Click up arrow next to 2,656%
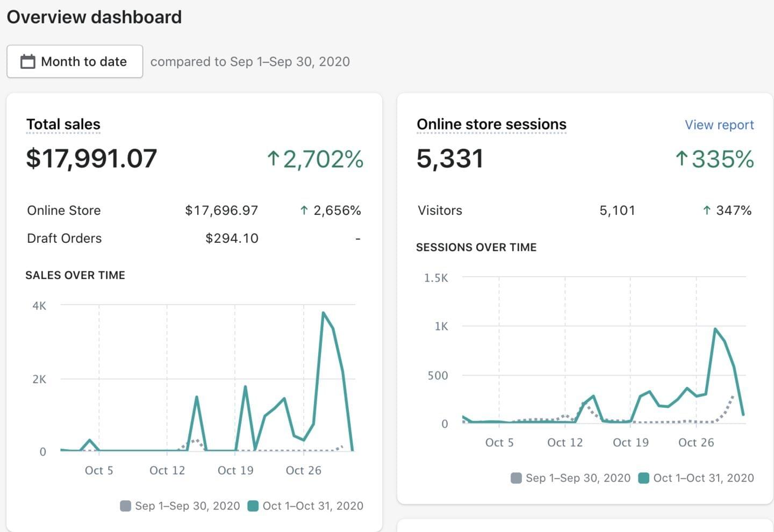Screen dimensions: 774x532 click(x=304, y=210)
